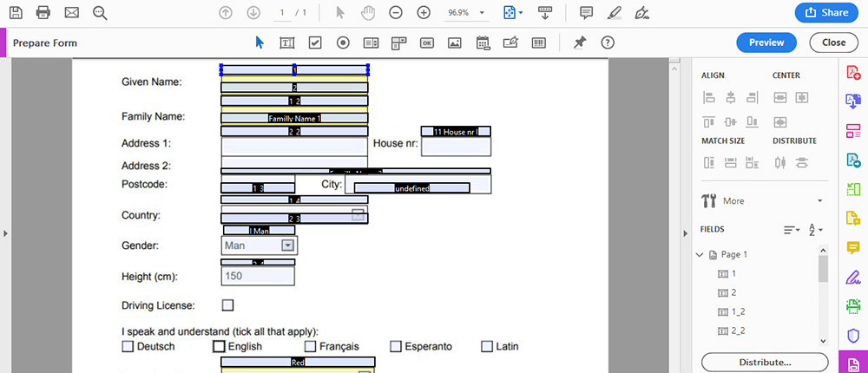This screenshot has height=373, width=868.
Task: Tick the Driving License checkbox
Action: coord(228,305)
